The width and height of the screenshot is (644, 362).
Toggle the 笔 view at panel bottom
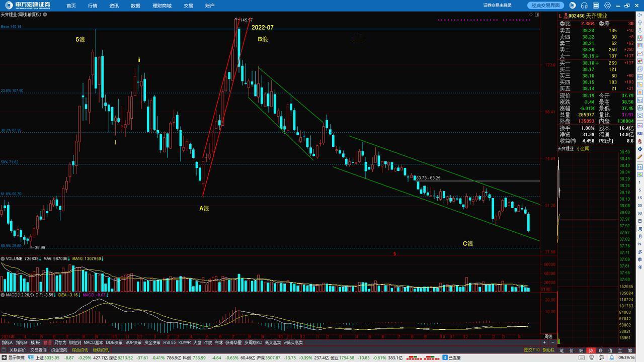(562, 350)
